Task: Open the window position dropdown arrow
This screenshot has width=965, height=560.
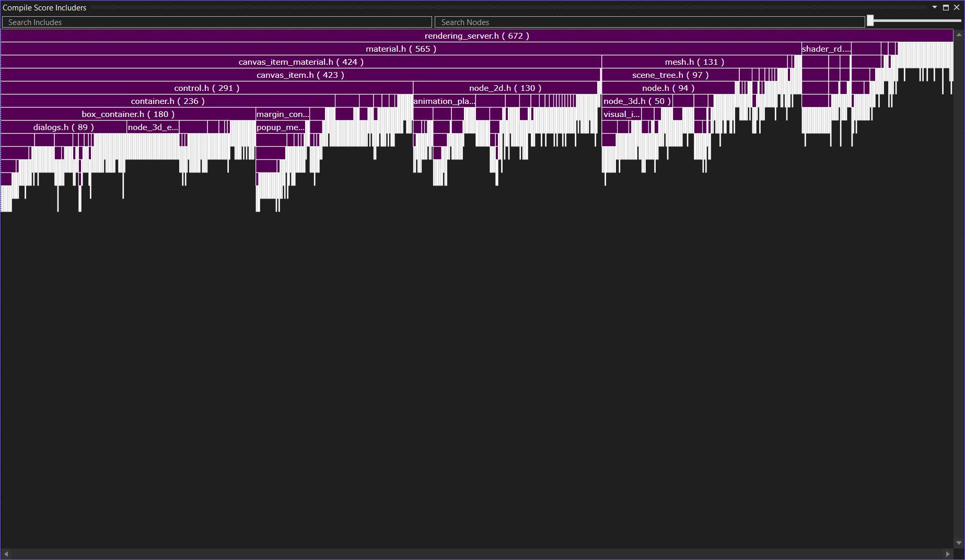Action: click(x=935, y=7)
